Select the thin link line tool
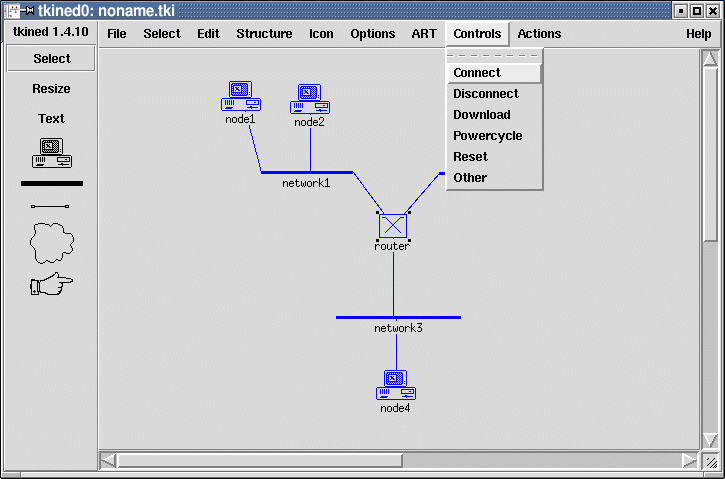725x479 pixels. tap(51, 207)
